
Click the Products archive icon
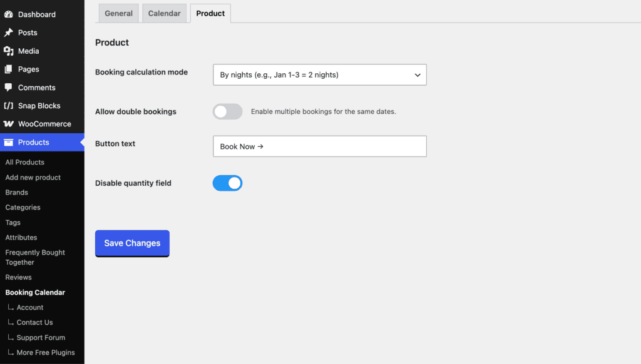9,142
